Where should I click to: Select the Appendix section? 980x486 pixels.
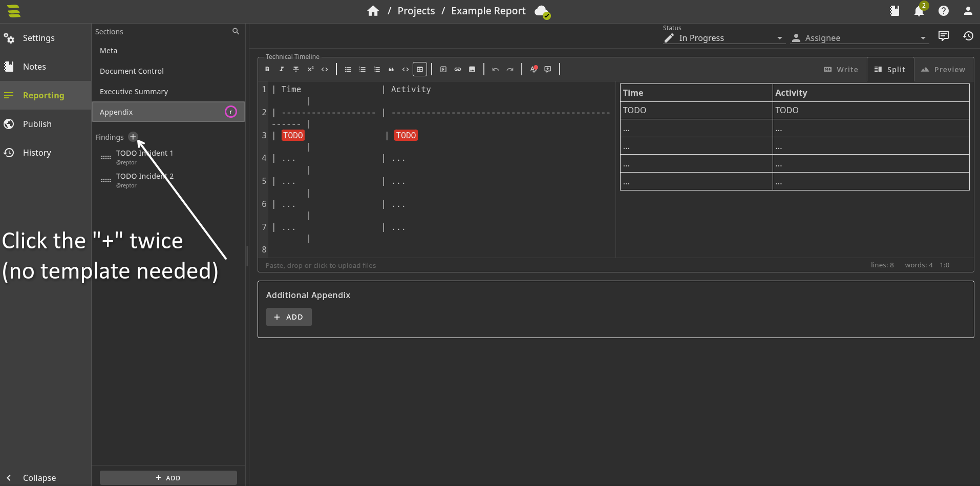pos(168,112)
